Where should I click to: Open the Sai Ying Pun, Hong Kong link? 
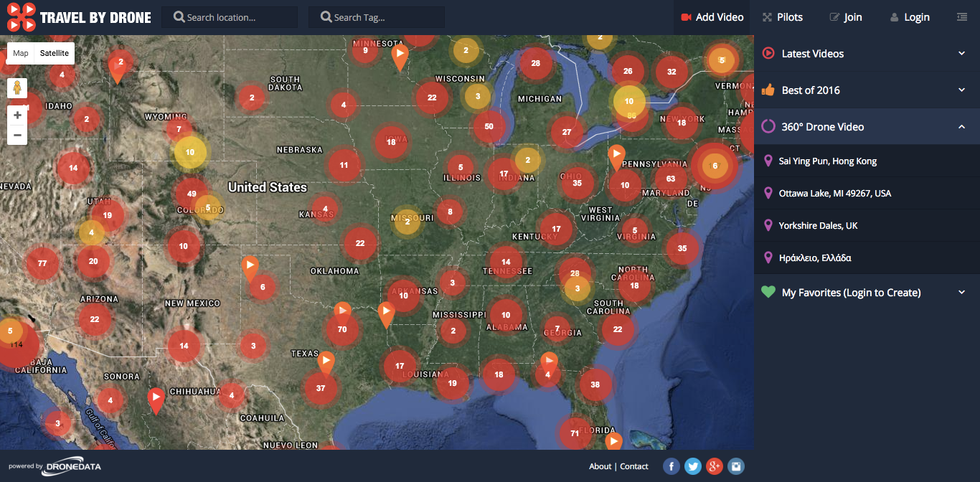pyautogui.click(x=827, y=161)
